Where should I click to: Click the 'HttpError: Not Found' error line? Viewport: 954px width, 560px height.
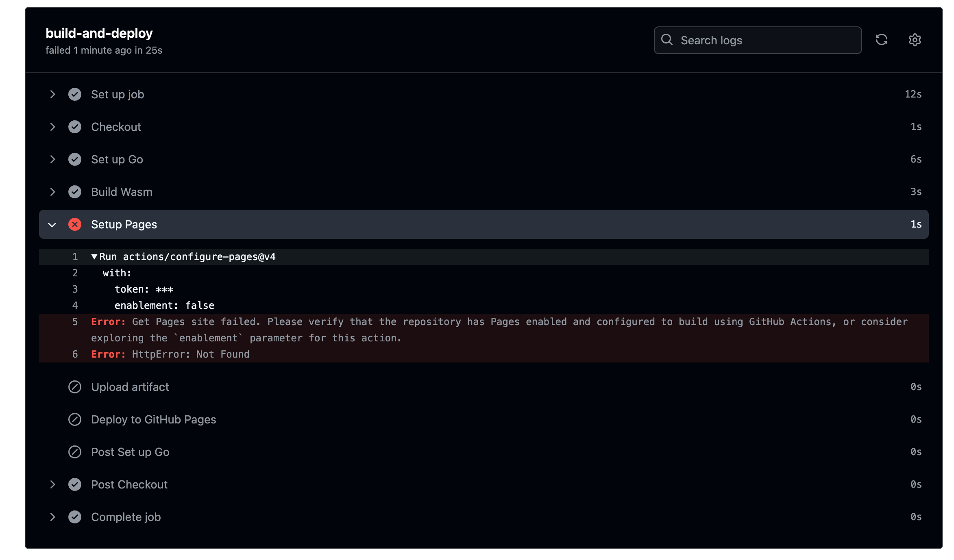tap(484, 354)
